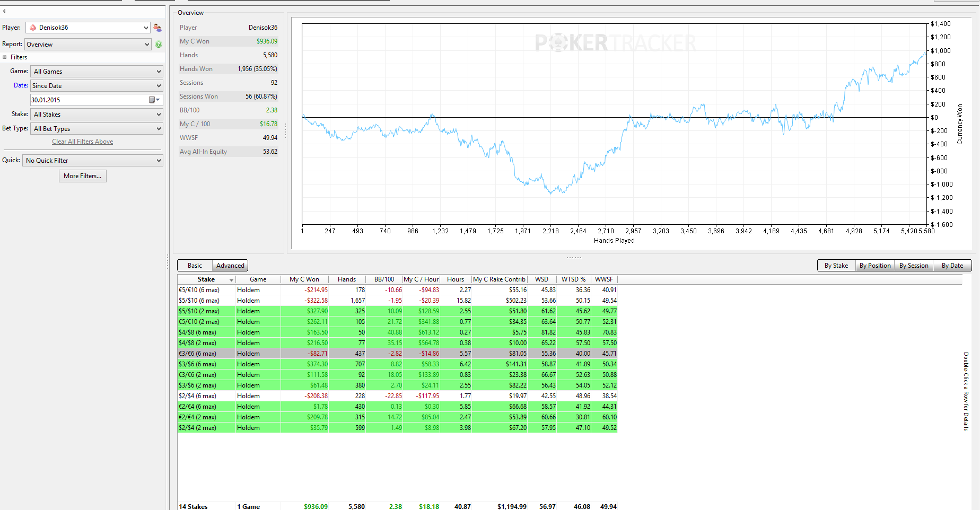This screenshot has height=510, width=980.
Task: Open the Quick filter dropdown
Action: (x=93, y=161)
